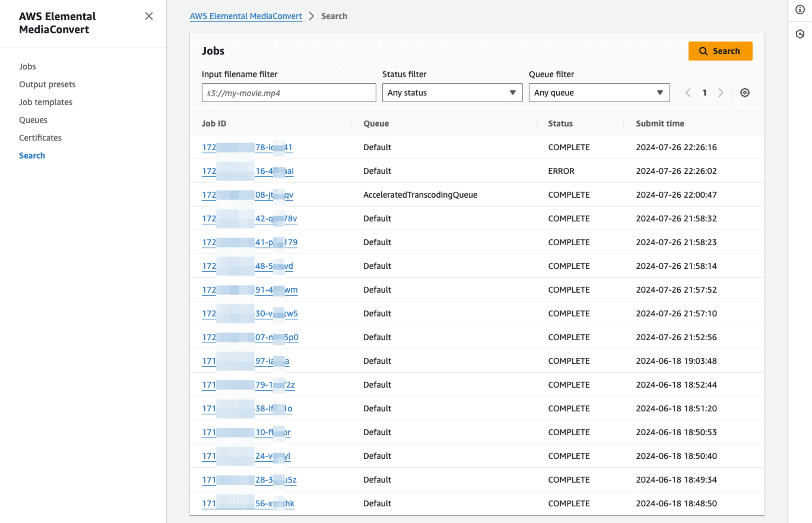Click the Queue column header
The width and height of the screenshot is (812, 523).
pos(376,123)
